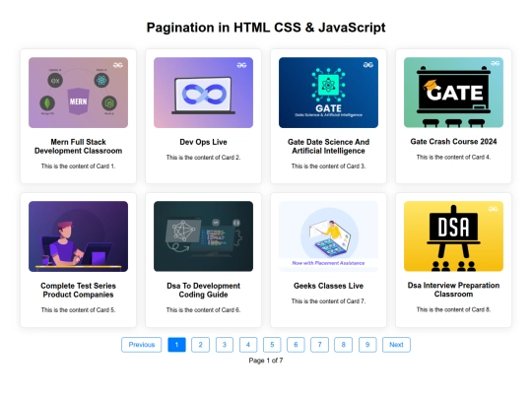Click 'This is the content of Card 8.'

pos(453,309)
